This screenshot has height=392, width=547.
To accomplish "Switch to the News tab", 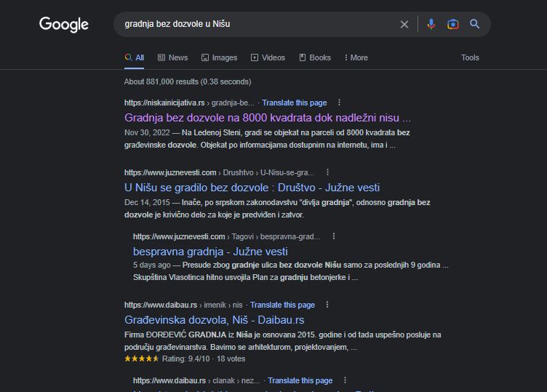I will pyautogui.click(x=173, y=57).
